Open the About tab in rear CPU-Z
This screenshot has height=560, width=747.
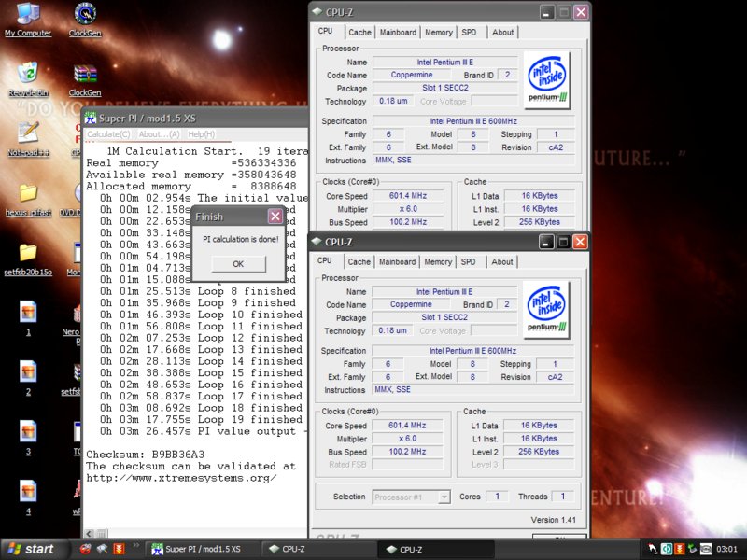click(503, 32)
